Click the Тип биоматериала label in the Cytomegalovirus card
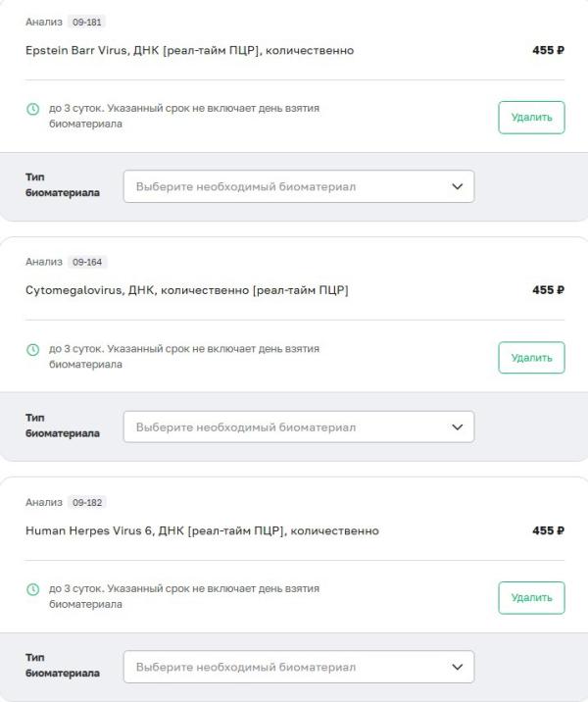 (63, 426)
